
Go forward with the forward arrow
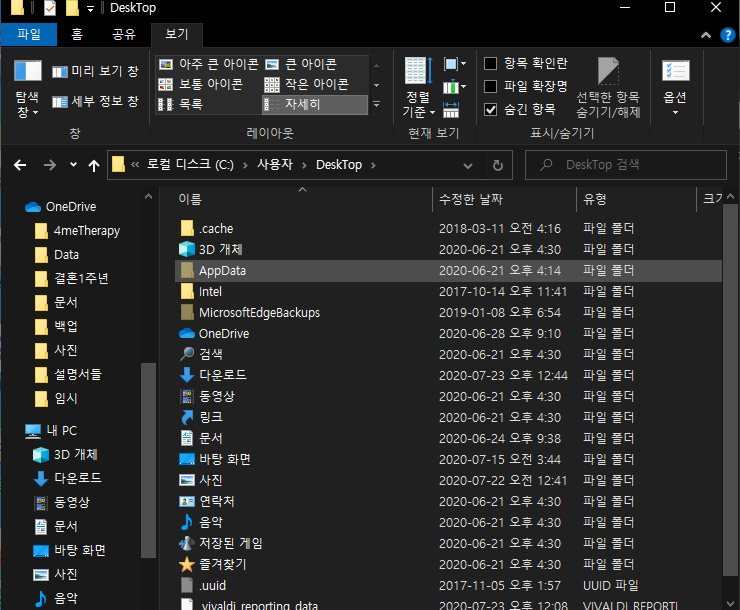click(50, 165)
